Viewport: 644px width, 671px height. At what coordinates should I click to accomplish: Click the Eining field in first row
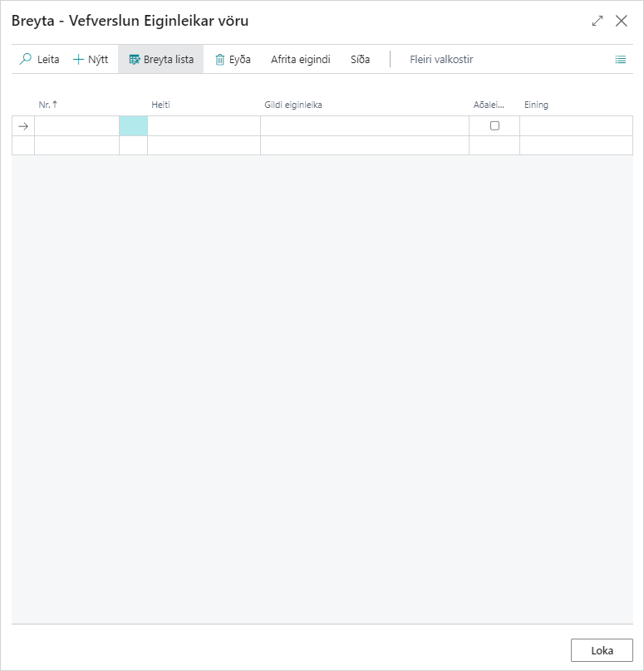point(576,126)
